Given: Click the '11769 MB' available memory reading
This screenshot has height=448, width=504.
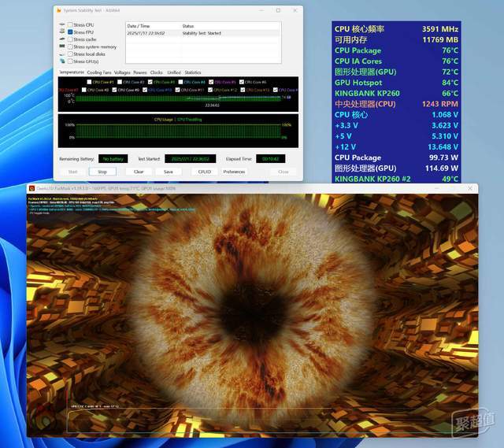Looking at the screenshot, I should (440, 39).
